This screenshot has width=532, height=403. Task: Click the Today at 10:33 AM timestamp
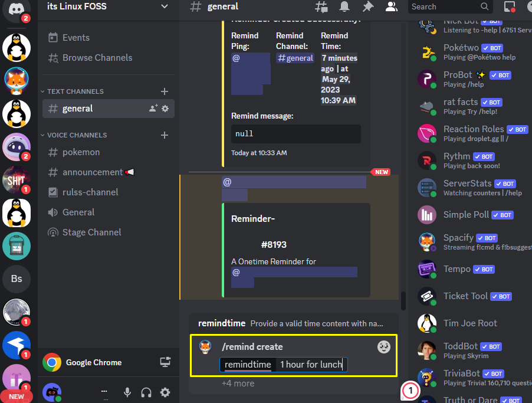pos(259,153)
